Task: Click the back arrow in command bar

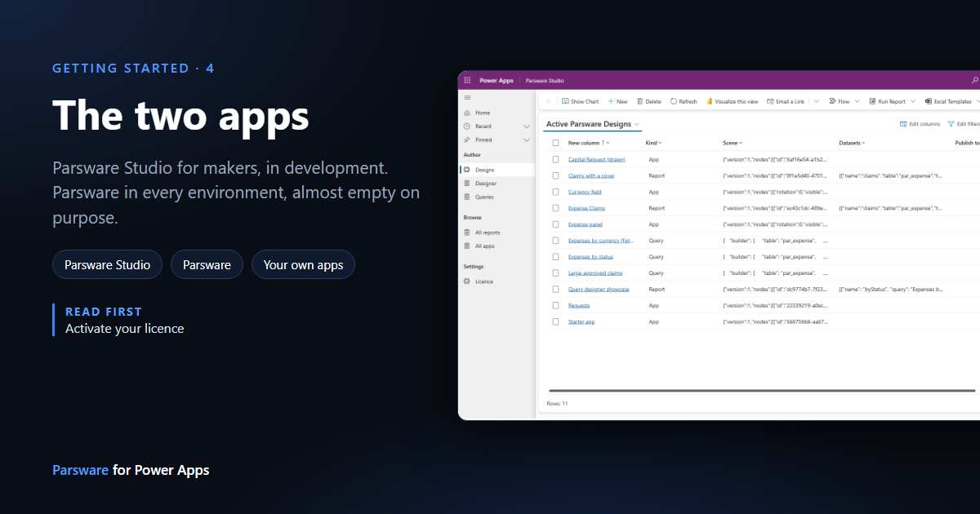Action: 549,101
